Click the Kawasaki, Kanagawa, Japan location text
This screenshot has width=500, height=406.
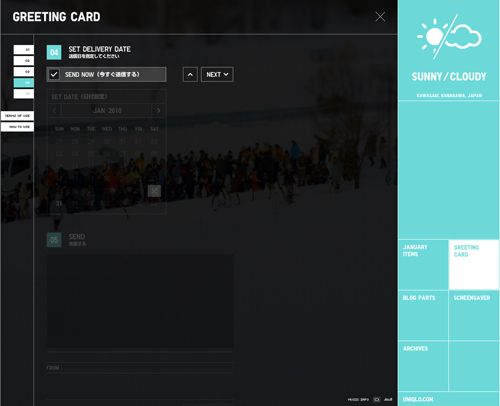(449, 96)
